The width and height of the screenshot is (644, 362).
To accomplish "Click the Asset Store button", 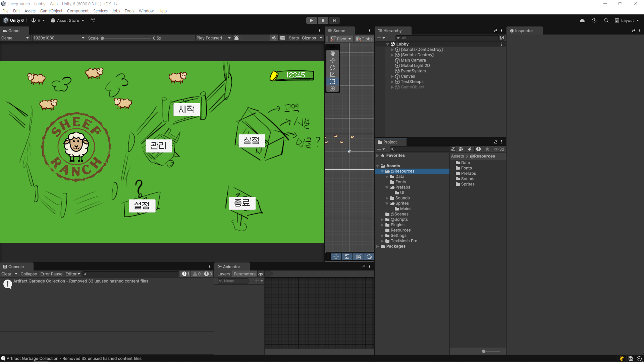I will point(67,20).
